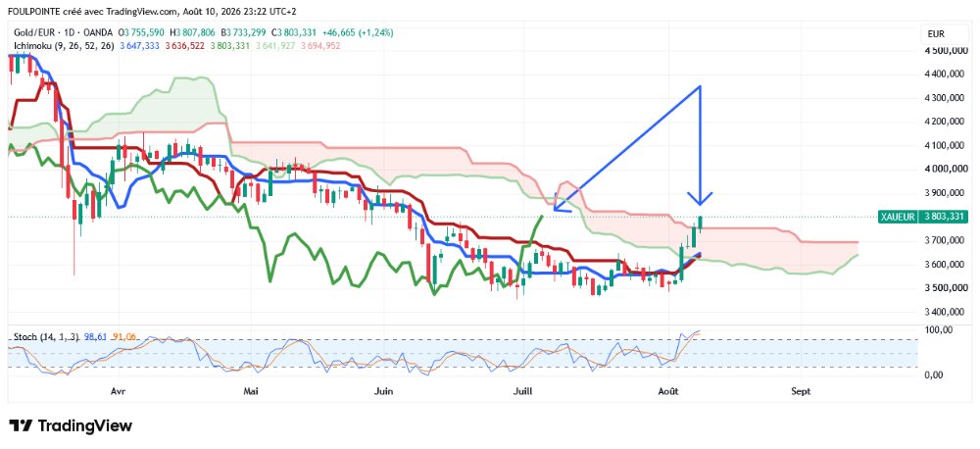Click the 3 400,000 price axis label
This screenshot has width=980, height=449.
point(945,312)
